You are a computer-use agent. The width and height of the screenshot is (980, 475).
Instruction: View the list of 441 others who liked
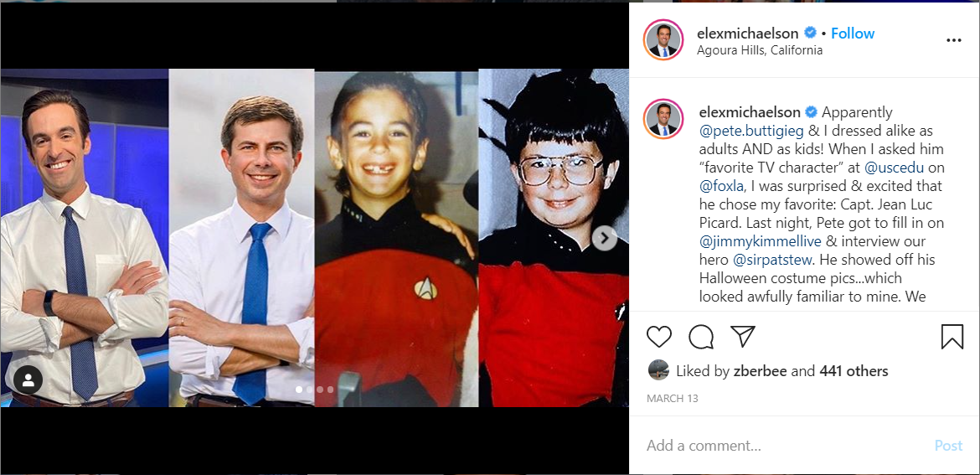click(x=854, y=371)
